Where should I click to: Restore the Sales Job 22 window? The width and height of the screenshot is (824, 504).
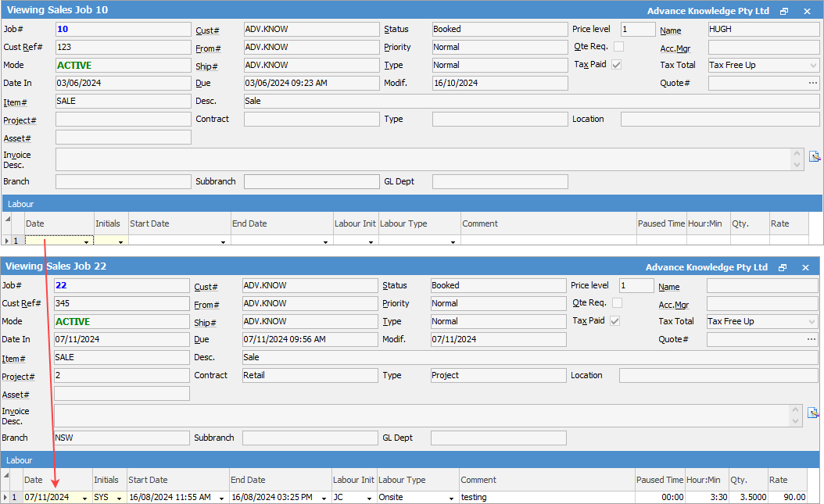point(783,267)
